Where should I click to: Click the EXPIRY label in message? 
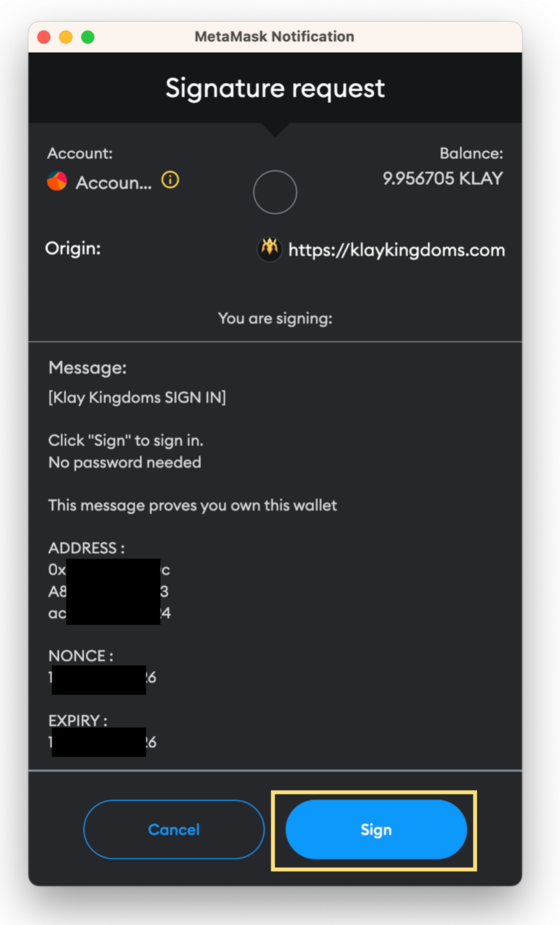[x=78, y=720]
